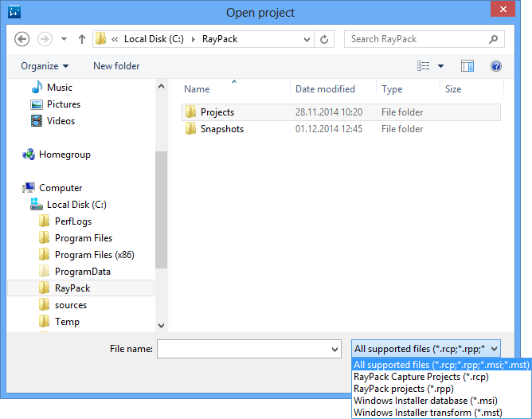
Task: Refresh the RayPack folder view
Action: point(324,39)
